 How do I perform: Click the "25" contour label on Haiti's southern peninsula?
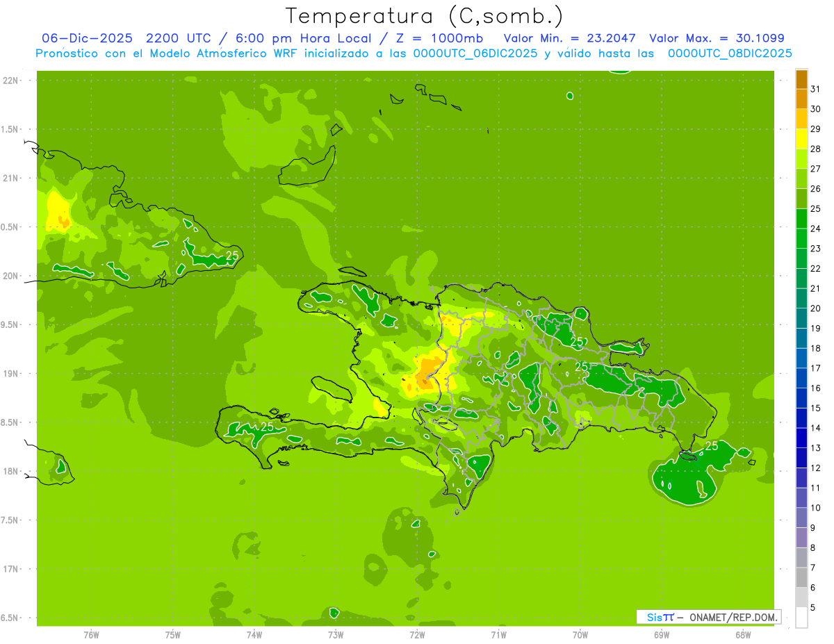pos(267,427)
